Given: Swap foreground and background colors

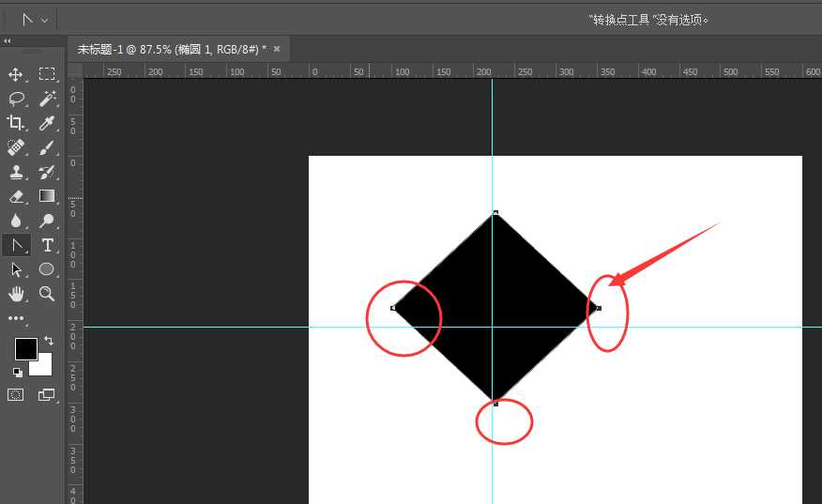Looking at the screenshot, I should 49,341.
